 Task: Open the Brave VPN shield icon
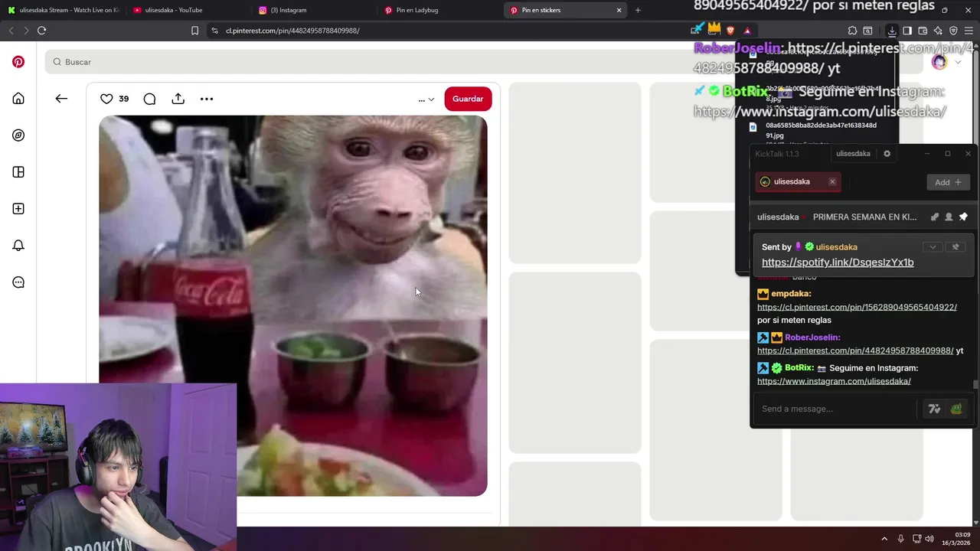[x=953, y=31]
